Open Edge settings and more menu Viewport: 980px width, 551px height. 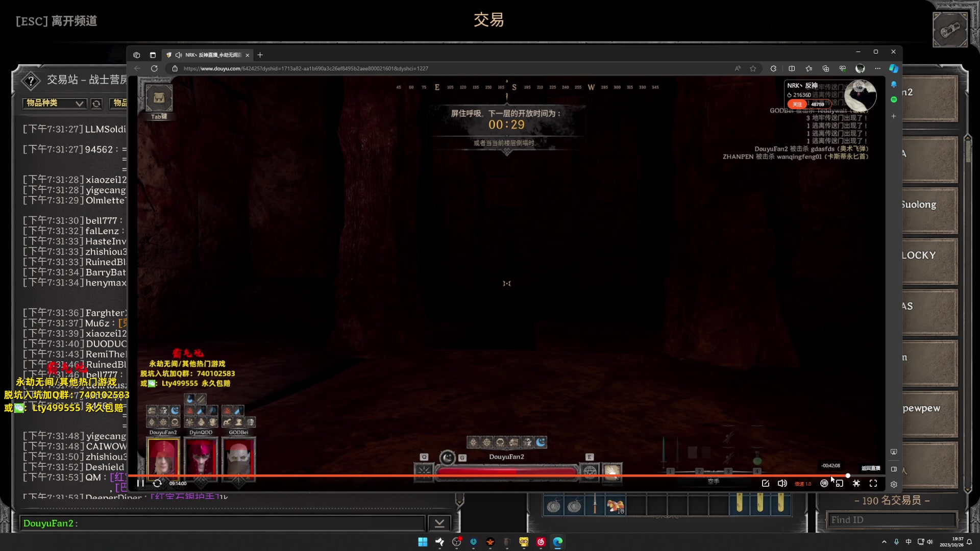click(x=877, y=68)
